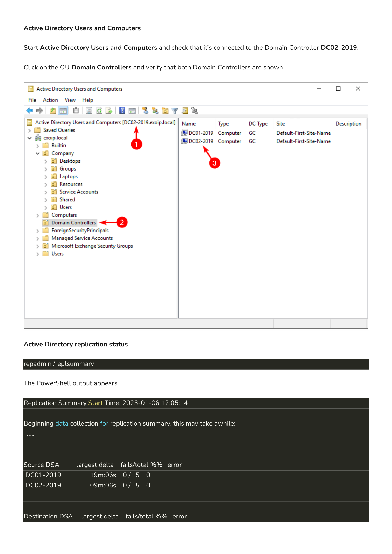Image resolution: width=392 pixels, height=554 pixels.
Task: Expand the Service Accounts OU
Action: 46,192
